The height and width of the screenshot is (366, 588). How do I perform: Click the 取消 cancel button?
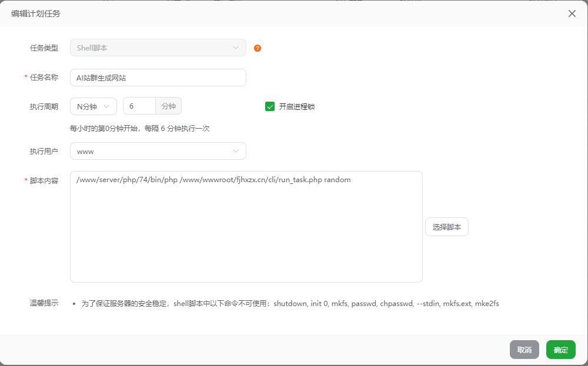coord(524,349)
